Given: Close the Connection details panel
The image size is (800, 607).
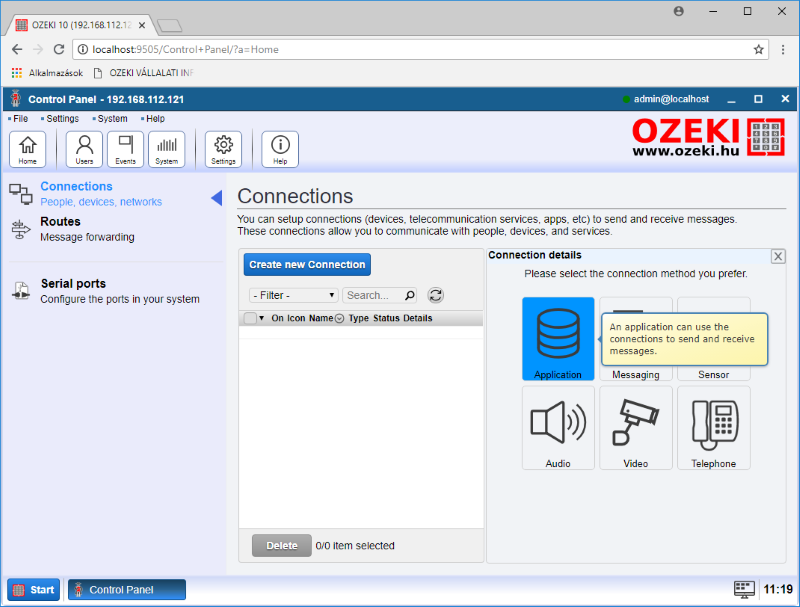Looking at the screenshot, I should click(x=778, y=256).
